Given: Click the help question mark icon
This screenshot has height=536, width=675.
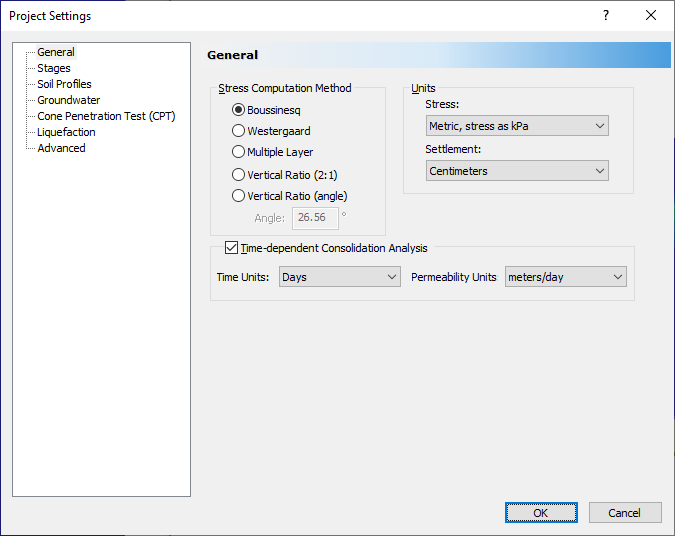Looking at the screenshot, I should pos(606,15).
